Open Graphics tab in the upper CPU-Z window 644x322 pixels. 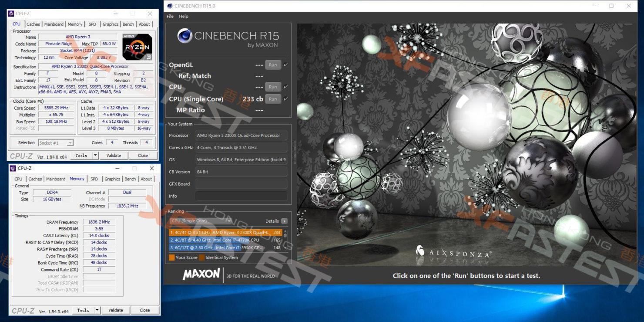[111, 24]
